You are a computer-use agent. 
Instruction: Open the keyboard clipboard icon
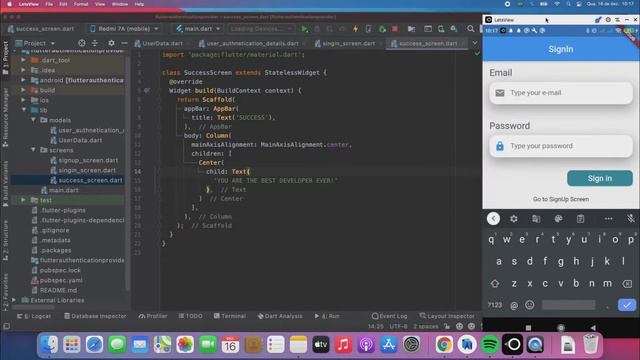click(580, 219)
